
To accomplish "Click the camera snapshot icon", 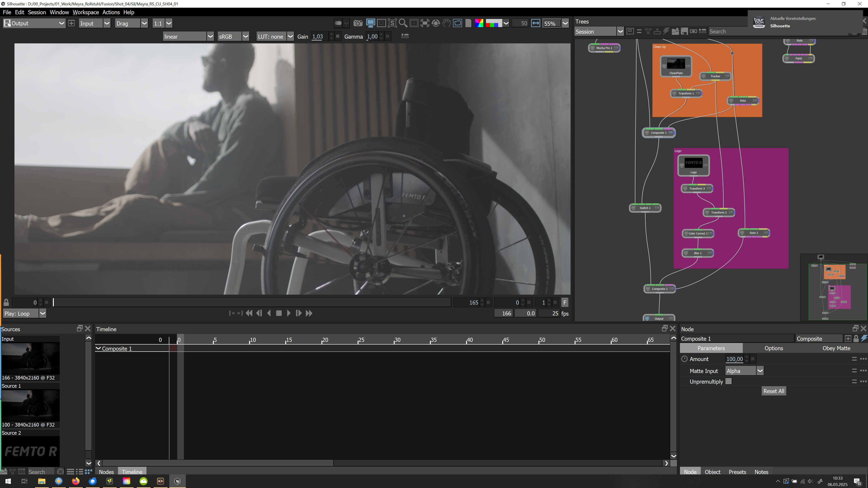I will [358, 23].
